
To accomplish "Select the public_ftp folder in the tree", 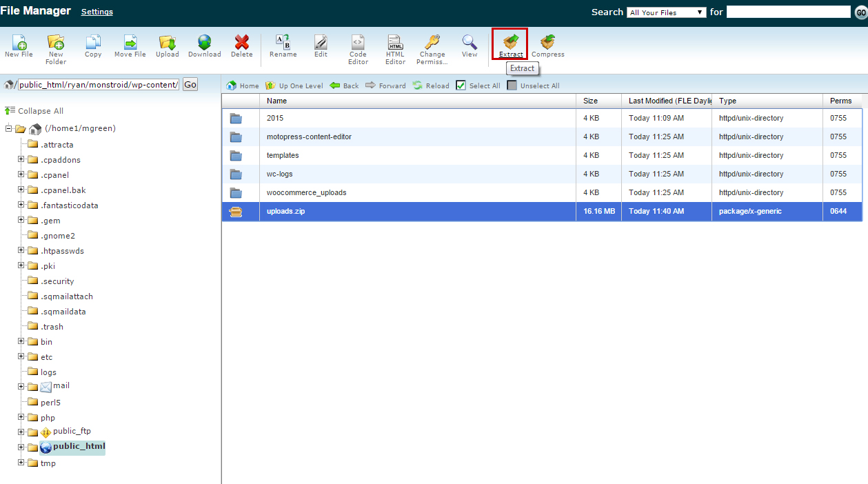I will (x=72, y=432).
